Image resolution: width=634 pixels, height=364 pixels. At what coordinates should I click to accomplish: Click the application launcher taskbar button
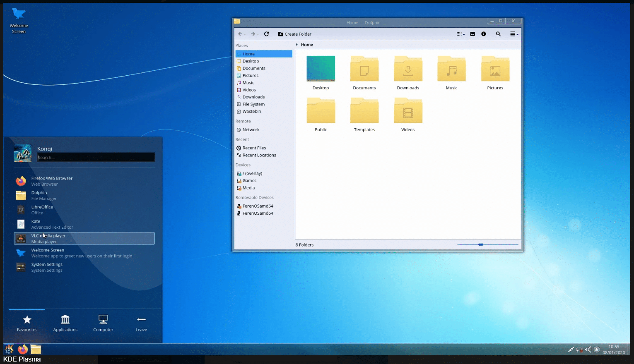[x=9, y=349]
